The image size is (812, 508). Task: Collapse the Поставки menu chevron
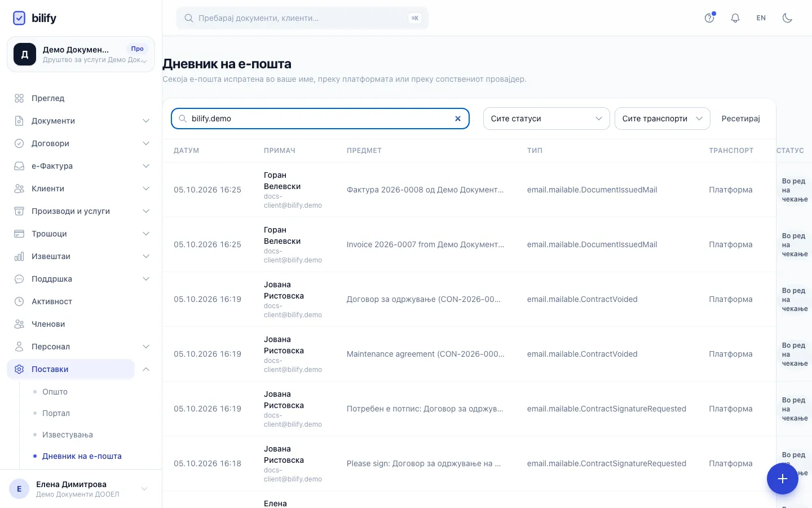(x=146, y=369)
